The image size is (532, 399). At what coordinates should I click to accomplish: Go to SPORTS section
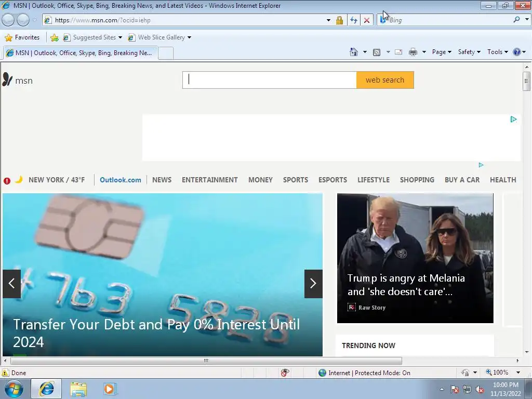click(296, 180)
